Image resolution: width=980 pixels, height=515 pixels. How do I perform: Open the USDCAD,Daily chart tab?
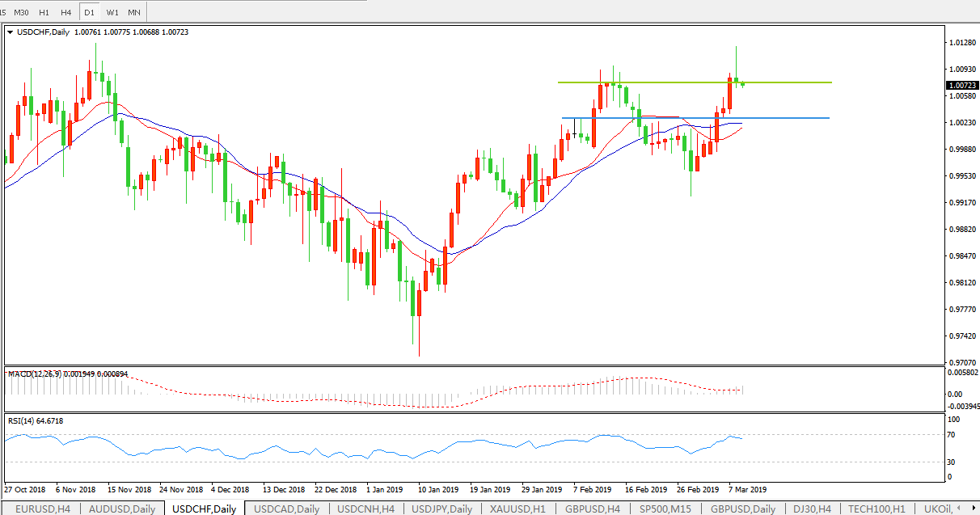[286, 509]
